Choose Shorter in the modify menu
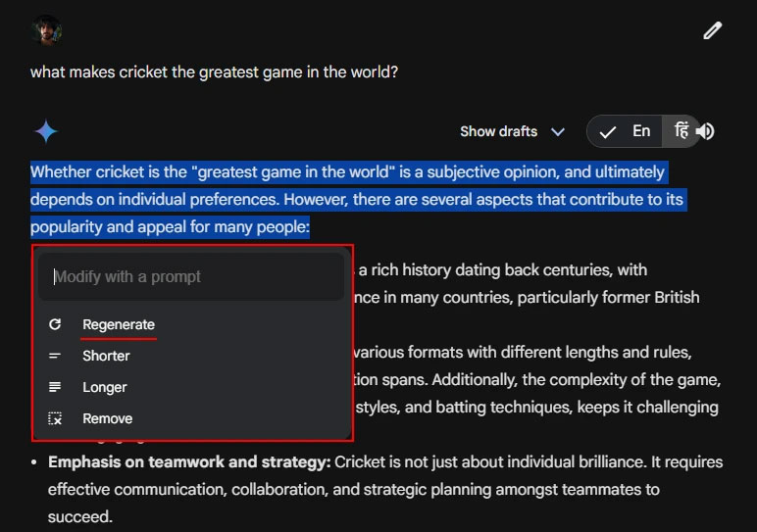The width and height of the screenshot is (757, 532). [x=106, y=356]
